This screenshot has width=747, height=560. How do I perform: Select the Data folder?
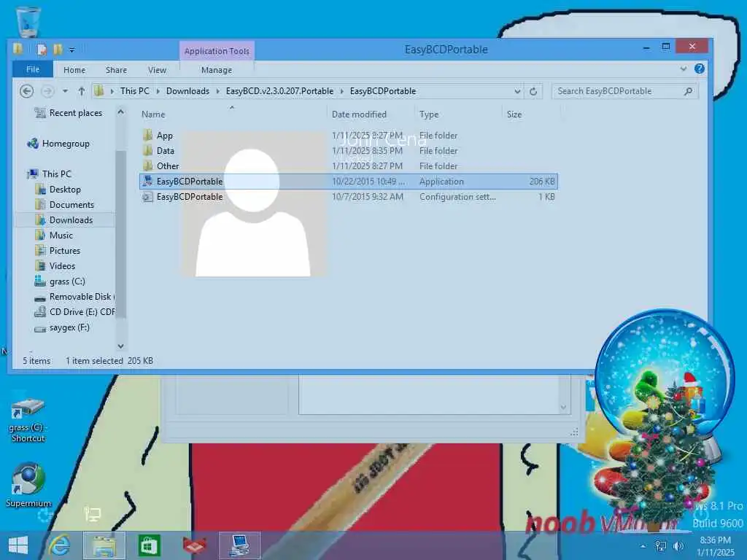pos(348,150)
